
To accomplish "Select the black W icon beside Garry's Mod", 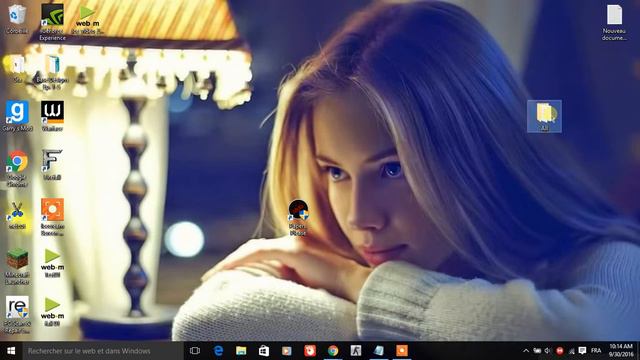I will pyautogui.click(x=52, y=116).
